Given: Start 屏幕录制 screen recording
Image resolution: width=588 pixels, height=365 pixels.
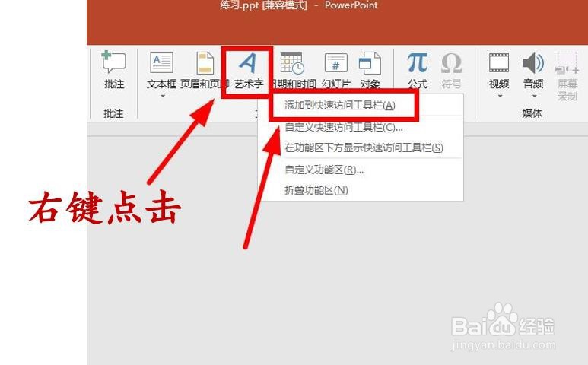Looking at the screenshot, I should (x=567, y=76).
